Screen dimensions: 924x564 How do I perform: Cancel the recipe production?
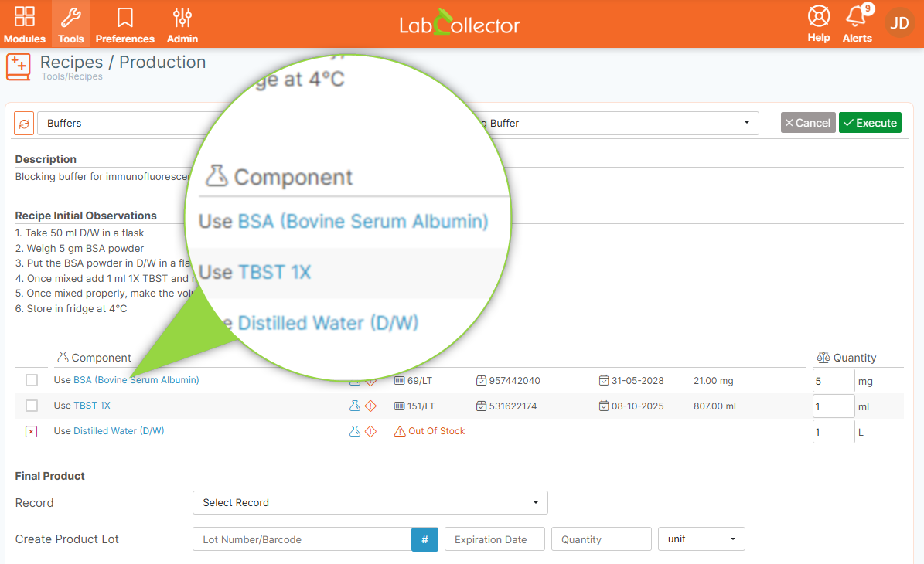coord(808,122)
